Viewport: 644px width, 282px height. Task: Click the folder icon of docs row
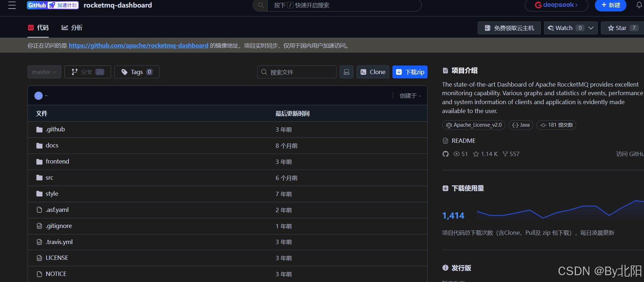[x=39, y=146]
